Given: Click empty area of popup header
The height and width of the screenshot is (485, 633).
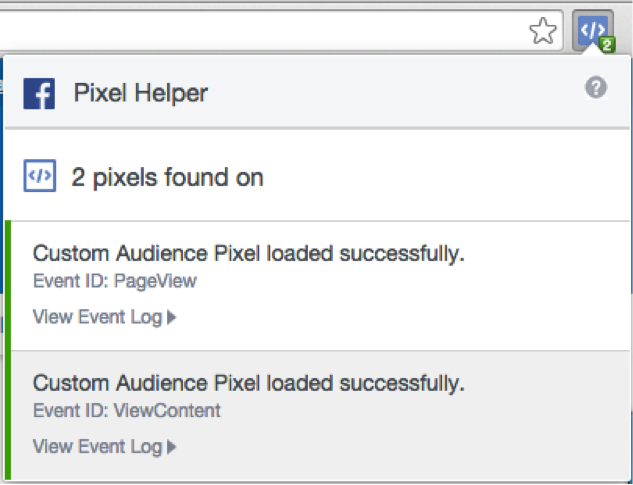Looking at the screenshot, I should pyautogui.click(x=400, y=94).
